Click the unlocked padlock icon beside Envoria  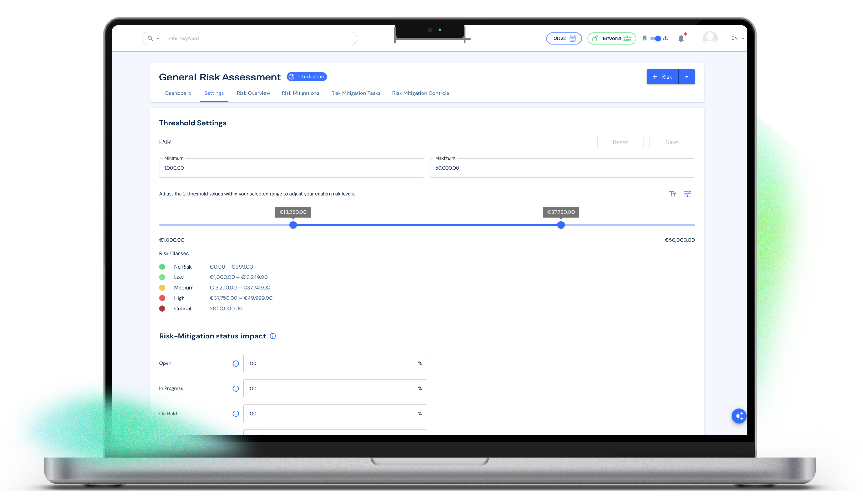tap(595, 38)
